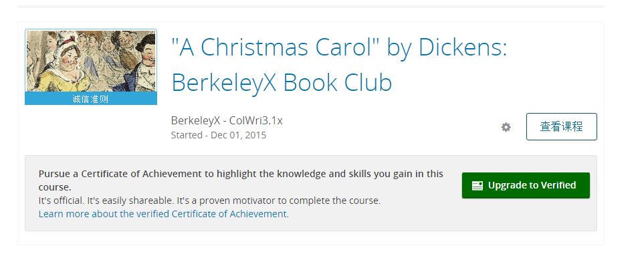Open the course settings gear icon
This screenshot has width=644, height=254.
[x=506, y=127]
